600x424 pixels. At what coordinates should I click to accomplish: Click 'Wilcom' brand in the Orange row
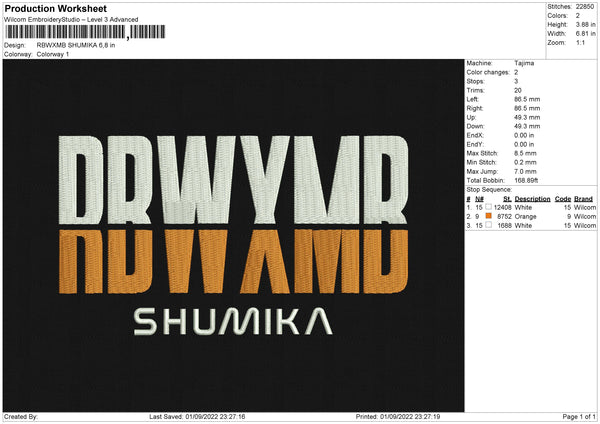[585, 217]
